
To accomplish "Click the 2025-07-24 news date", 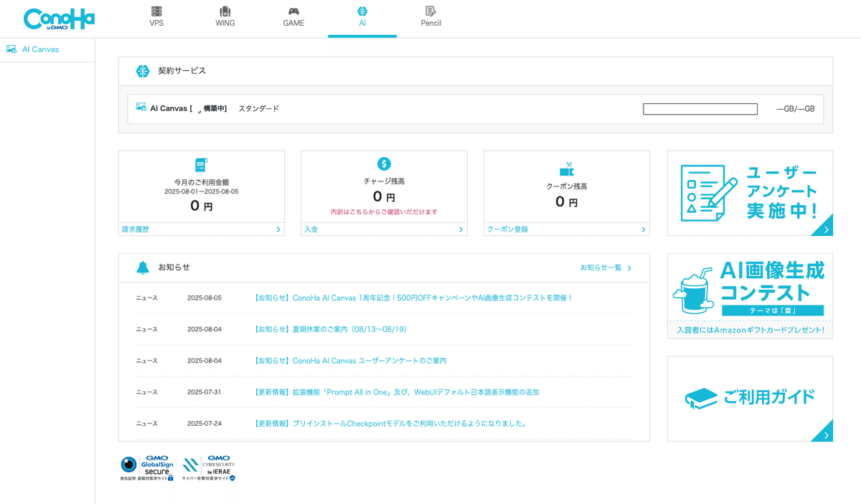I will [204, 424].
